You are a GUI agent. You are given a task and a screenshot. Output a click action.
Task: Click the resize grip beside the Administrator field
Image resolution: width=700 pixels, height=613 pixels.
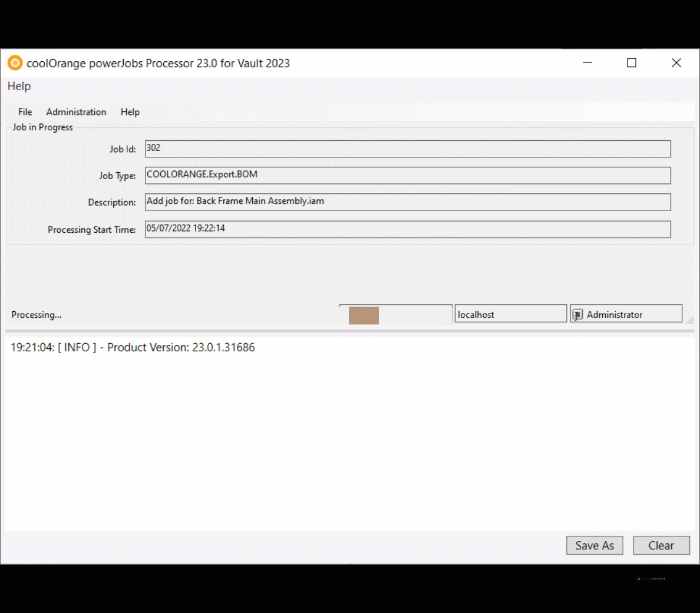pyautogui.click(x=691, y=319)
